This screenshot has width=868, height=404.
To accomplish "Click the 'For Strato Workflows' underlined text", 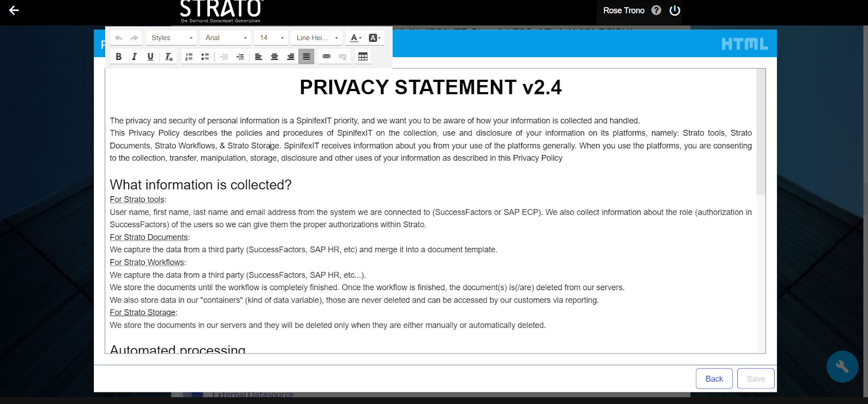I will 147,262.
